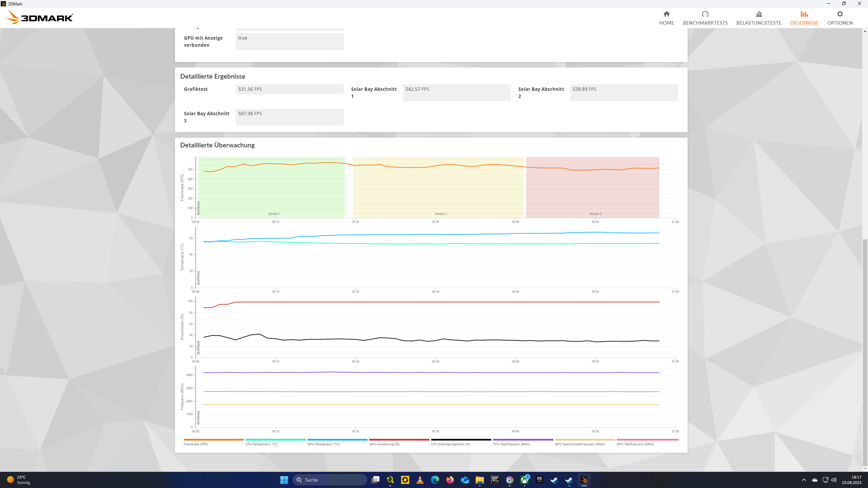
Task: Open the Benchmarktests gauge icon
Action: pyautogui.click(x=705, y=14)
